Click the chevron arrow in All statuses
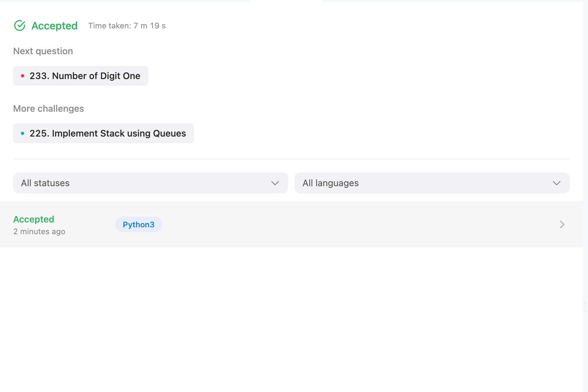588x392 pixels. pyautogui.click(x=275, y=183)
